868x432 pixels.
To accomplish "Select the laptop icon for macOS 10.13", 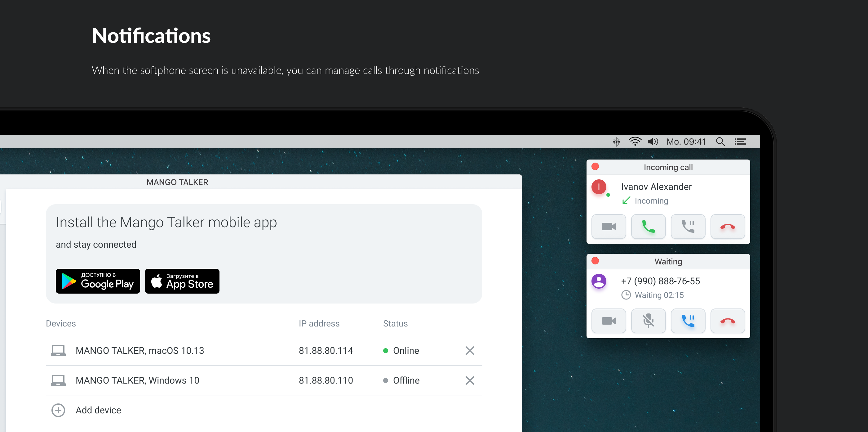I will [58, 351].
